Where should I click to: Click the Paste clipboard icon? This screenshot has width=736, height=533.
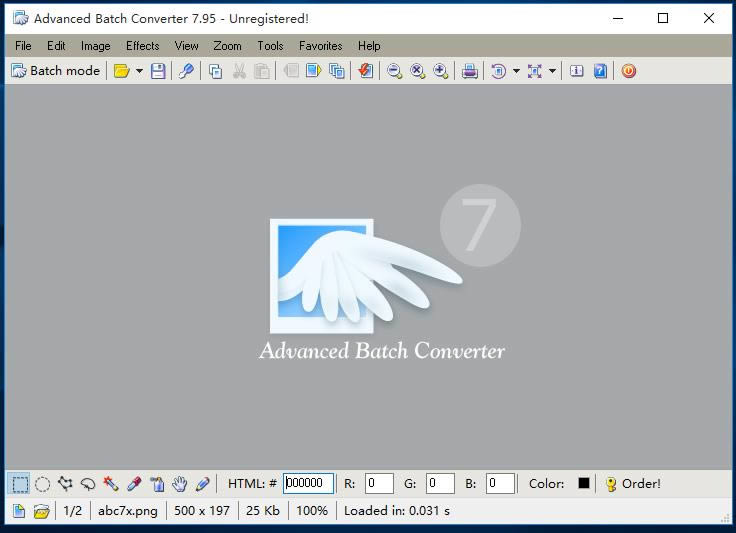(x=261, y=71)
